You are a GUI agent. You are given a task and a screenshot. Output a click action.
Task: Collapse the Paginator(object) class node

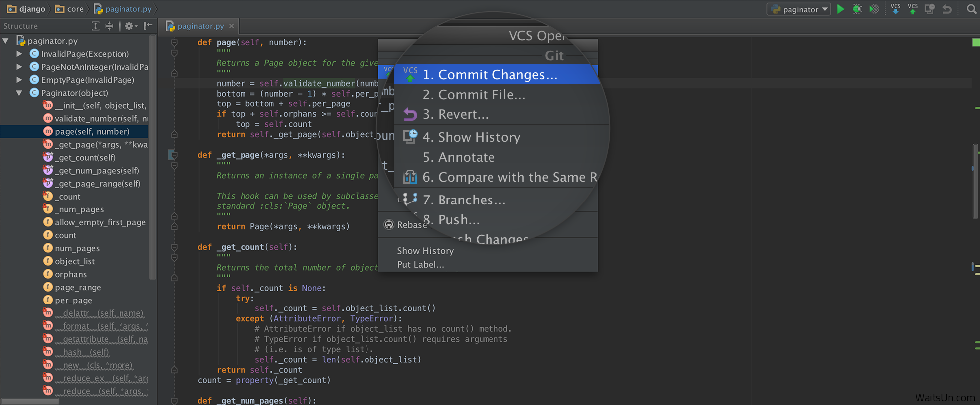19,93
